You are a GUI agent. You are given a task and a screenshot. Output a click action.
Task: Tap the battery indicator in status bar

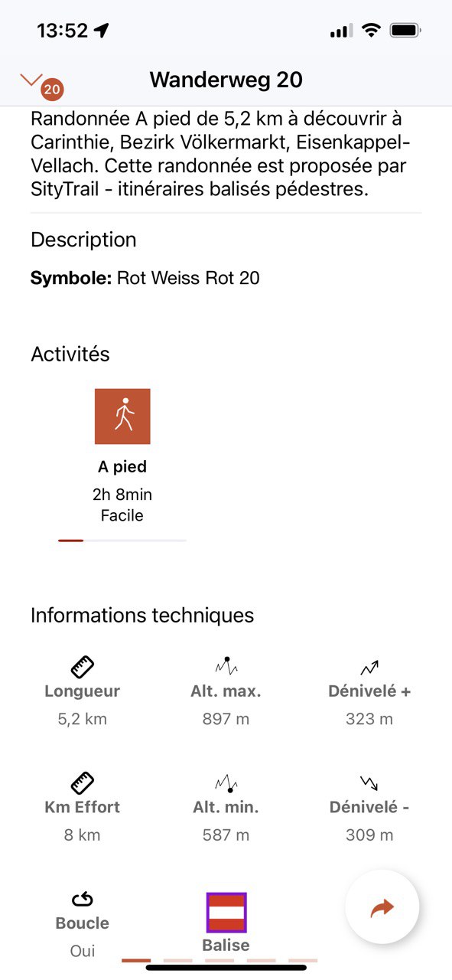tap(405, 31)
